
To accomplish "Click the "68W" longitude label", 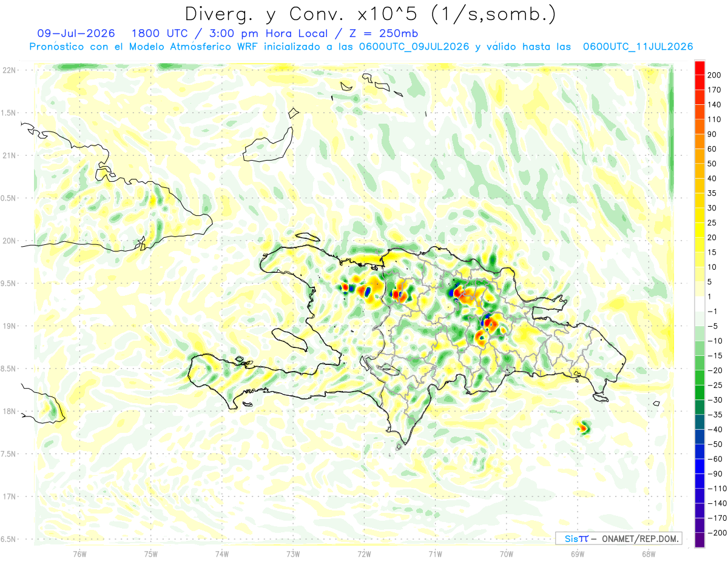I will [x=649, y=554].
